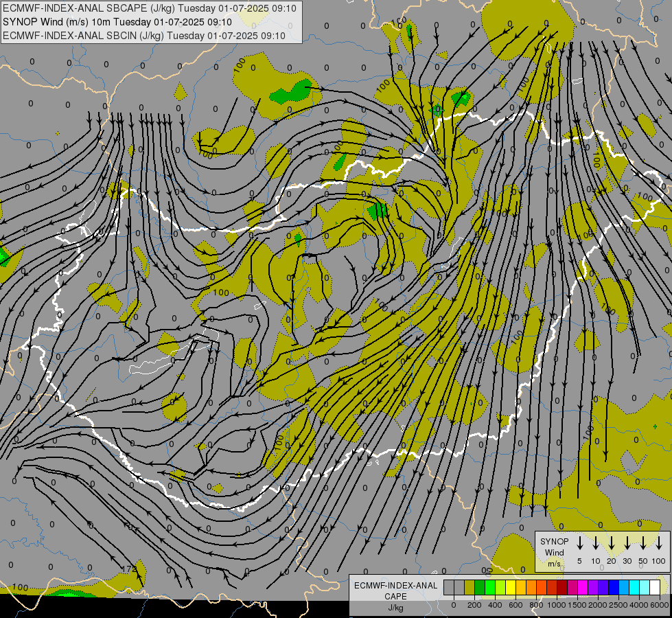
Task: Click the 6000 tick label under color bar
Action: (659, 605)
